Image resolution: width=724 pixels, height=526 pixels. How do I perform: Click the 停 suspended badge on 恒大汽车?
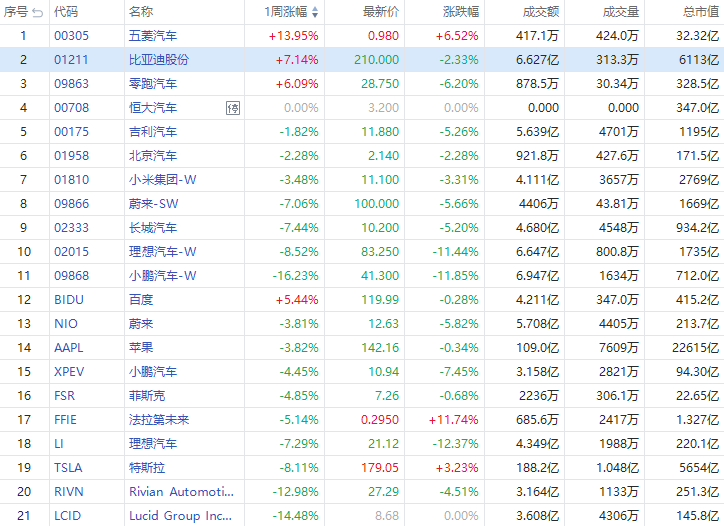tap(233, 108)
